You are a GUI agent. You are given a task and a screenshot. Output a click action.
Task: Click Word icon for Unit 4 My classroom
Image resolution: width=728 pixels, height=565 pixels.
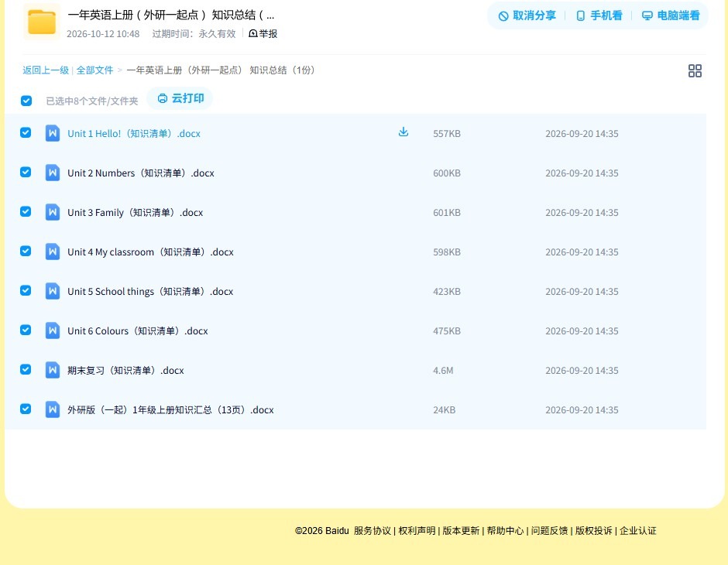coord(53,252)
